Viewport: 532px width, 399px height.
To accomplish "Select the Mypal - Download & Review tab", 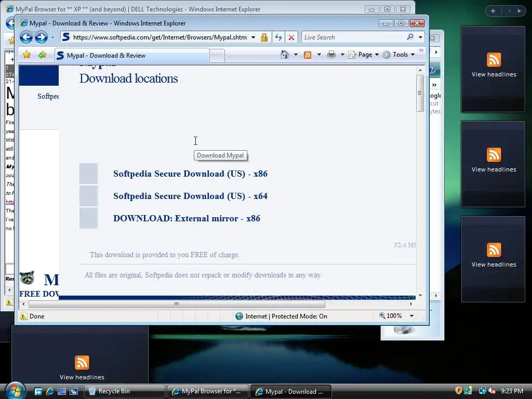I will pos(131,55).
